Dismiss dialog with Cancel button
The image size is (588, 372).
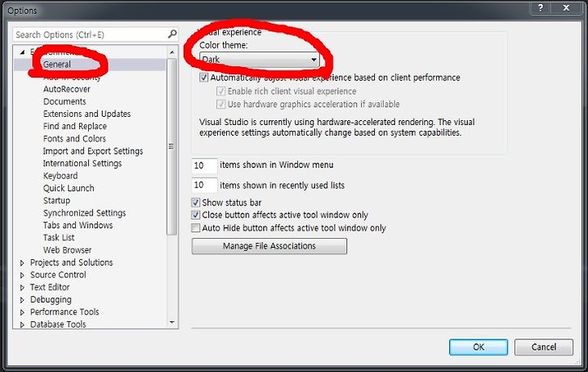(x=544, y=347)
